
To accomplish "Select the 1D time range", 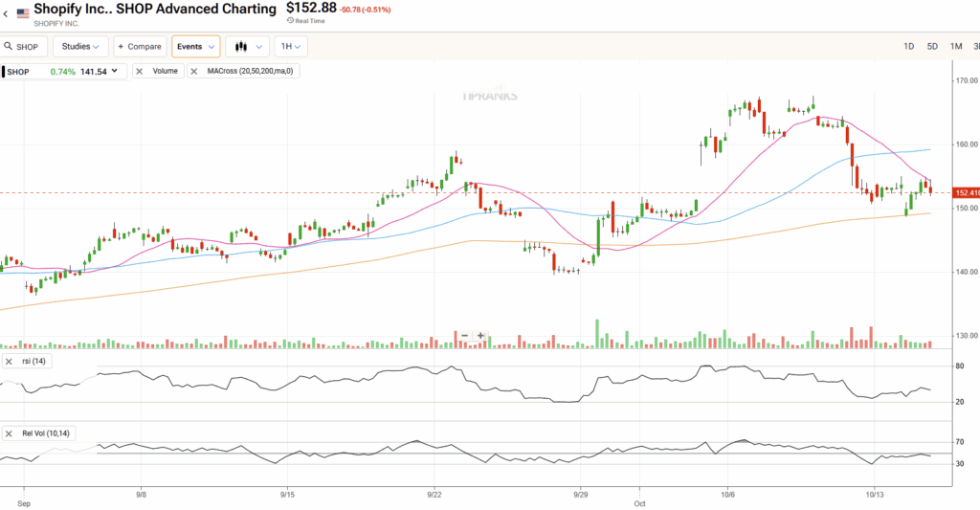I will 909,46.
